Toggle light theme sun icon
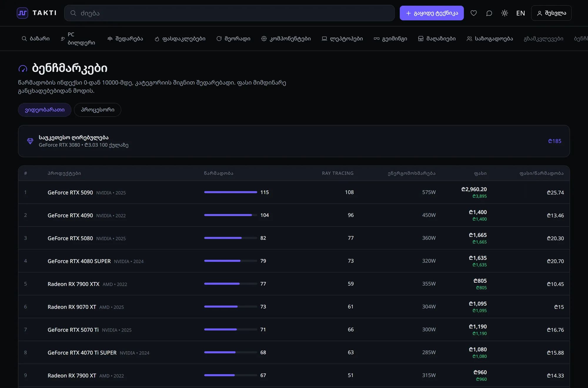The image size is (588, 388). [505, 13]
